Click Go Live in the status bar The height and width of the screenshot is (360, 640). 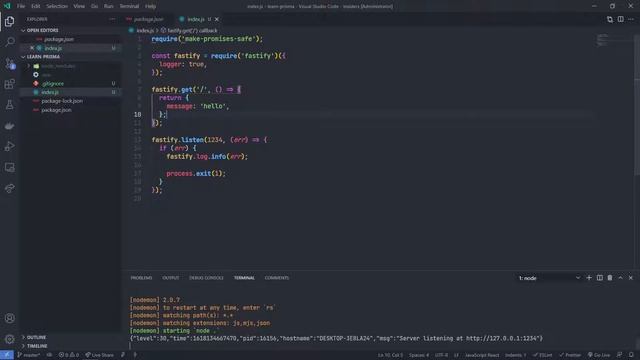pos(599,355)
